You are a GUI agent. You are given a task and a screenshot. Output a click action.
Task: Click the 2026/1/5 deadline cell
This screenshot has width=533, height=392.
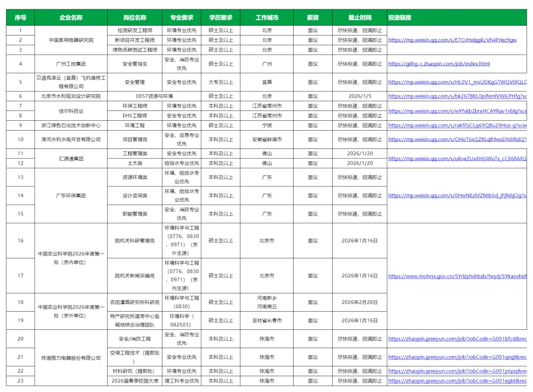(x=360, y=96)
